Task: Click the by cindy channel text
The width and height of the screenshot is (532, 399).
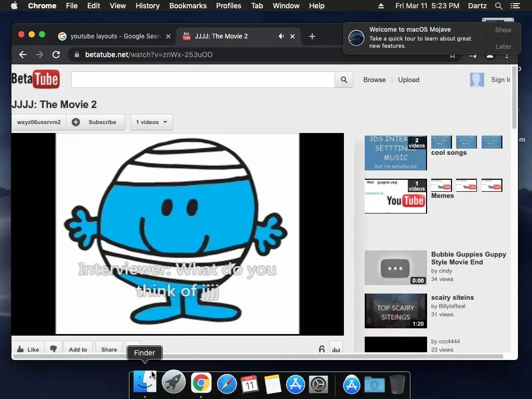Action: (x=442, y=271)
